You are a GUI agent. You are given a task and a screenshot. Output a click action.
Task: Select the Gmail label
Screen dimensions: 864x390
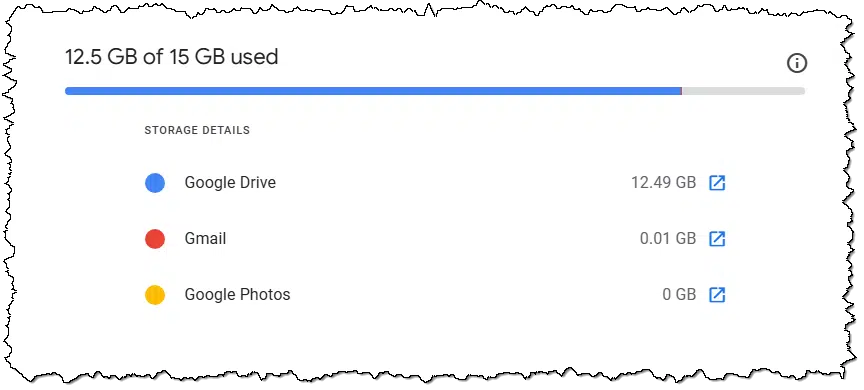[x=206, y=239]
